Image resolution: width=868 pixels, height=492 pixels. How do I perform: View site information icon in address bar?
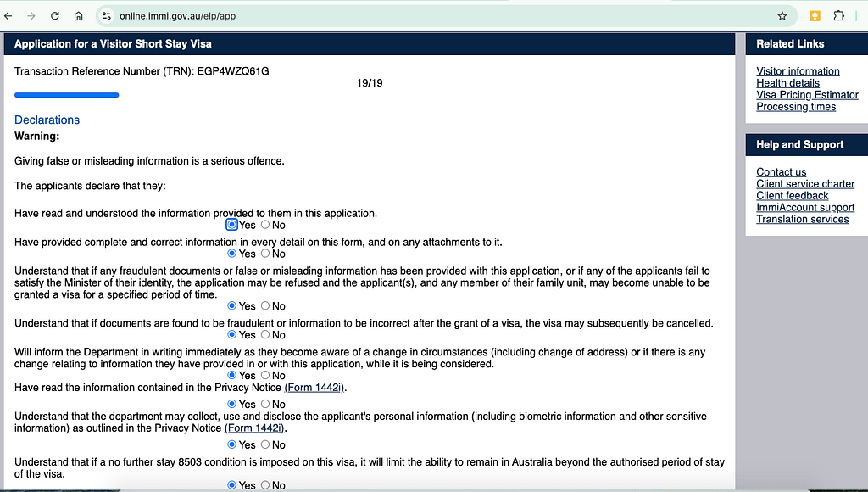(x=106, y=16)
